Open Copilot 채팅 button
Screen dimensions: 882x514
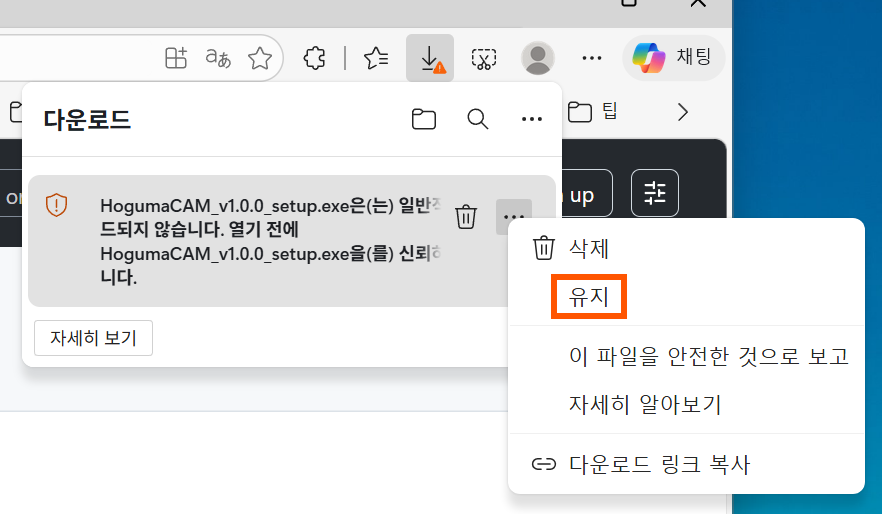pos(673,57)
